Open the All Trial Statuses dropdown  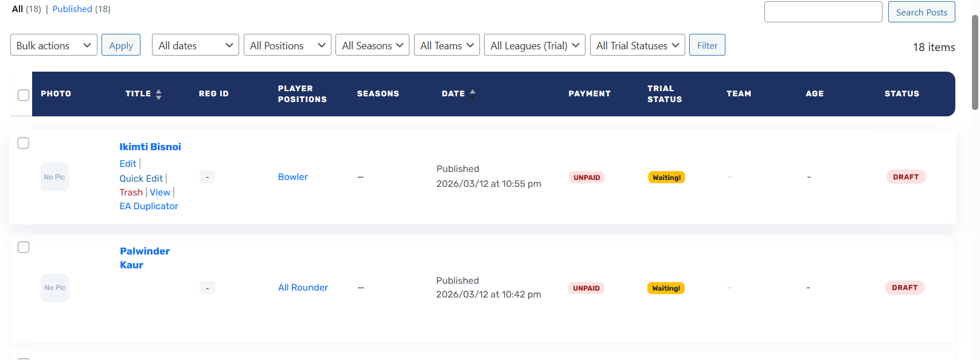[x=637, y=45]
